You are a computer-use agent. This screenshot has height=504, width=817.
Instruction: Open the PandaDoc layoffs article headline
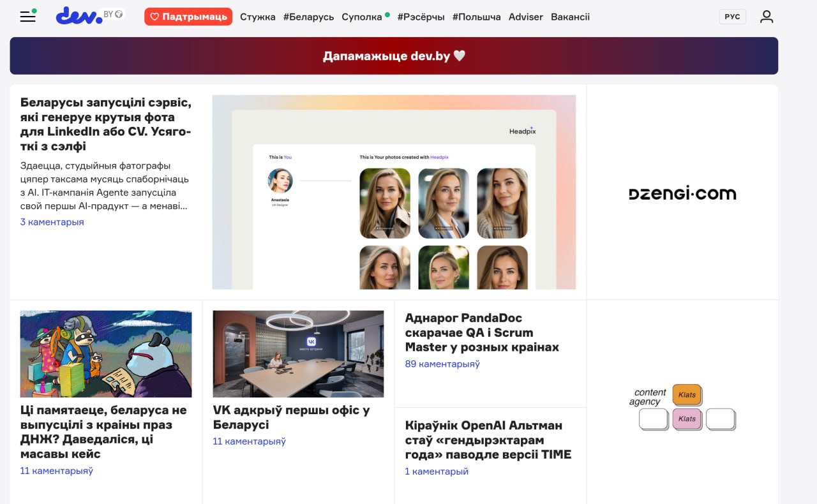click(x=482, y=332)
